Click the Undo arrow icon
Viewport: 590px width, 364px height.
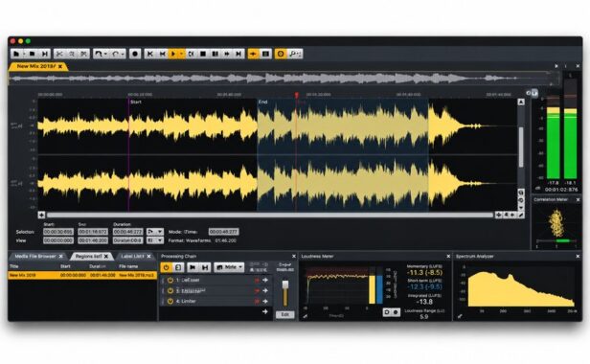point(99,54)
